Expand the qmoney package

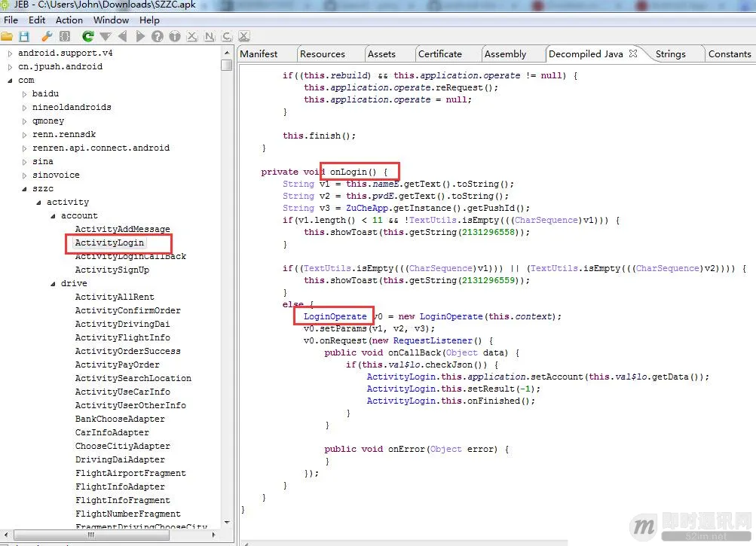(24, 121)
